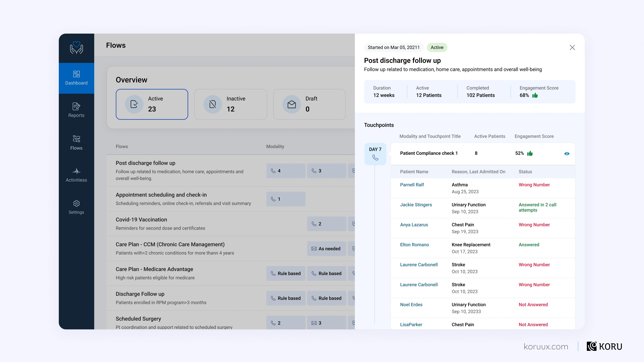Click the KORU logo in the footer
644x362 pixels.
604,347
